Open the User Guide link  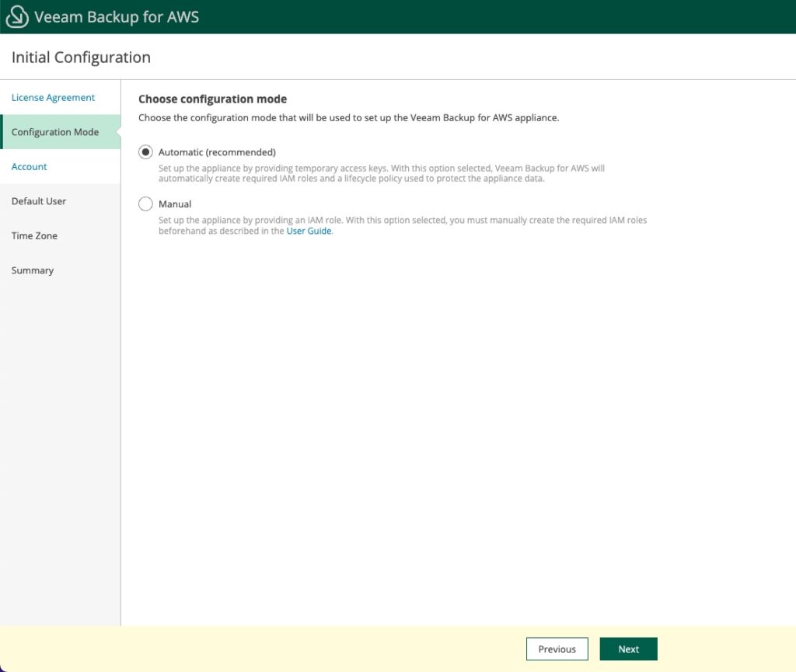click(x=309, y=231)
